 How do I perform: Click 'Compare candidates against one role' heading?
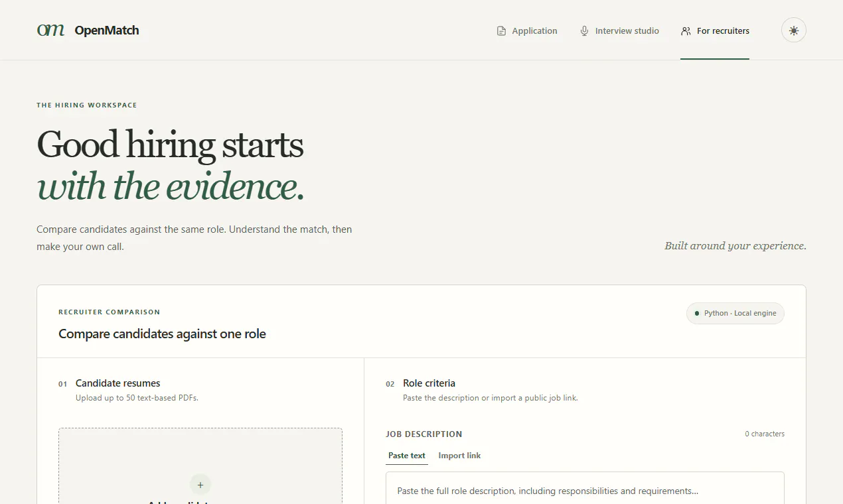[x=162, y=334]
